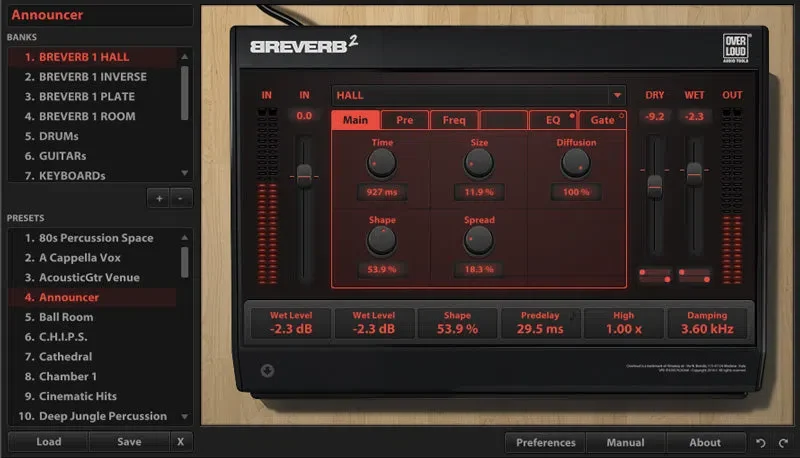Screen dimensions: 800x458
Task: Select preset 80s Percussion Space
Action: pyautogui.click(x=92, y=238)
